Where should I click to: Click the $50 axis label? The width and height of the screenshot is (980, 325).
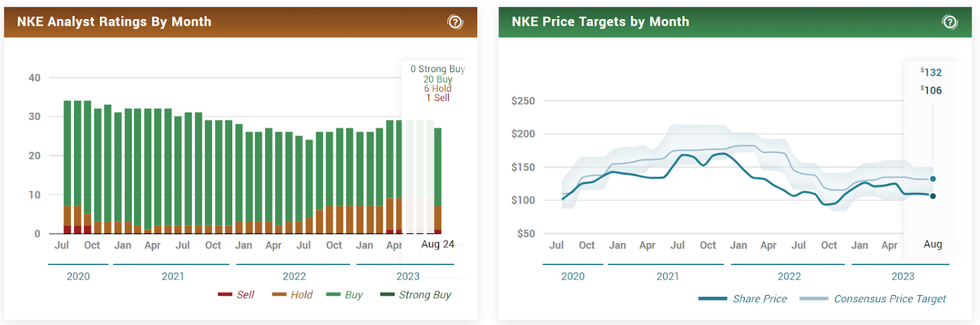(526, 234)
